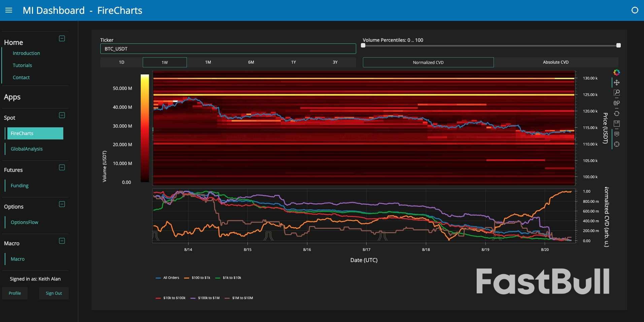Screen dimensions: 644x322
Task: Switch to the 6M tab
Action: coord(251,62)
